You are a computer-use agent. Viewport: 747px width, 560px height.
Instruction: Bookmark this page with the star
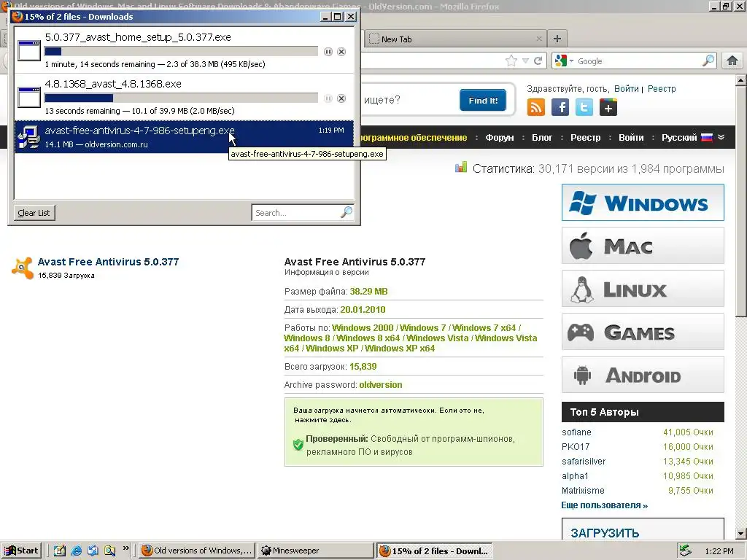point(511,61)
